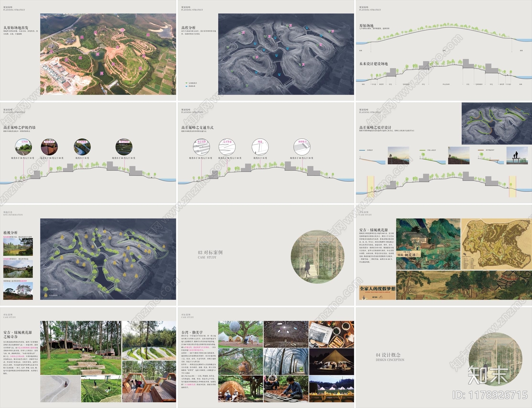Open the wide traditional painting with pine trees
532x408 pixels.
pyautogui.click(x=464, y=285)
